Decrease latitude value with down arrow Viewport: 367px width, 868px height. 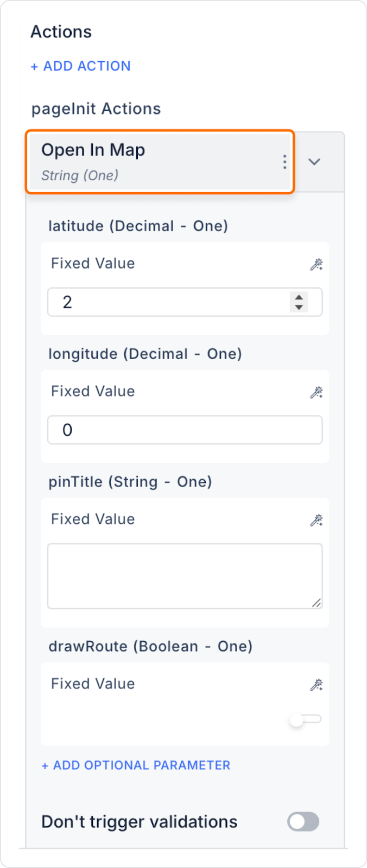[299, 307]
